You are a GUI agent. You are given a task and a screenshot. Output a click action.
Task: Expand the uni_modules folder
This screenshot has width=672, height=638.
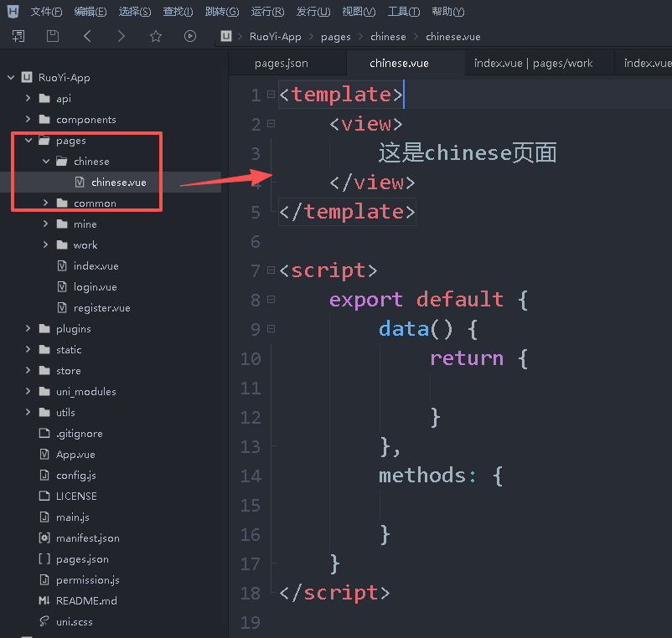coord(28,392)
